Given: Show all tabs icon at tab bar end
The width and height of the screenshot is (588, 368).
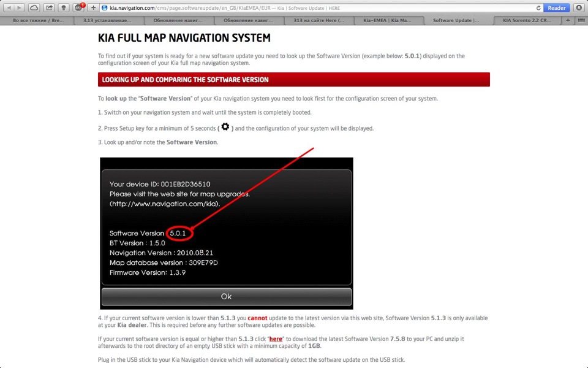Looking at the screenshot, I should (581, 20).
